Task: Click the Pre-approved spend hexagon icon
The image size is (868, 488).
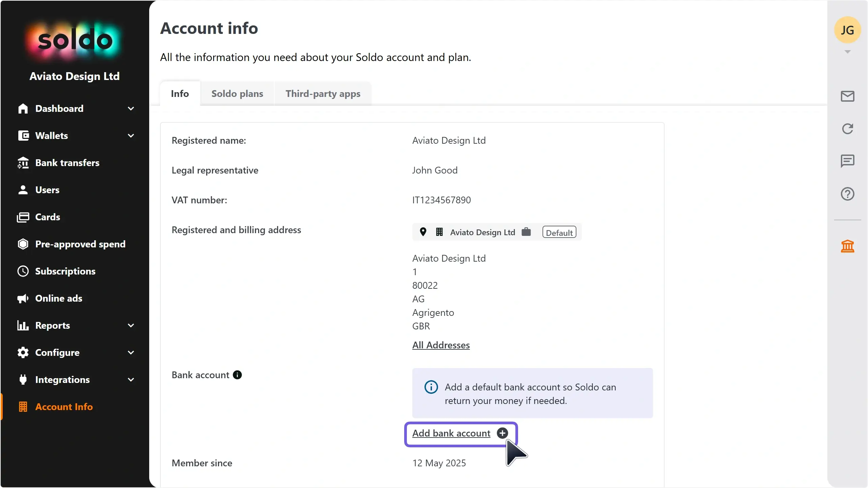Action: point(23,244)
